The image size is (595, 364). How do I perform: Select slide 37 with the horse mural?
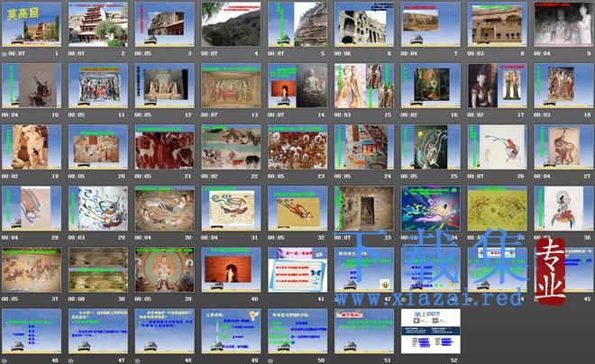coord(32,270)
